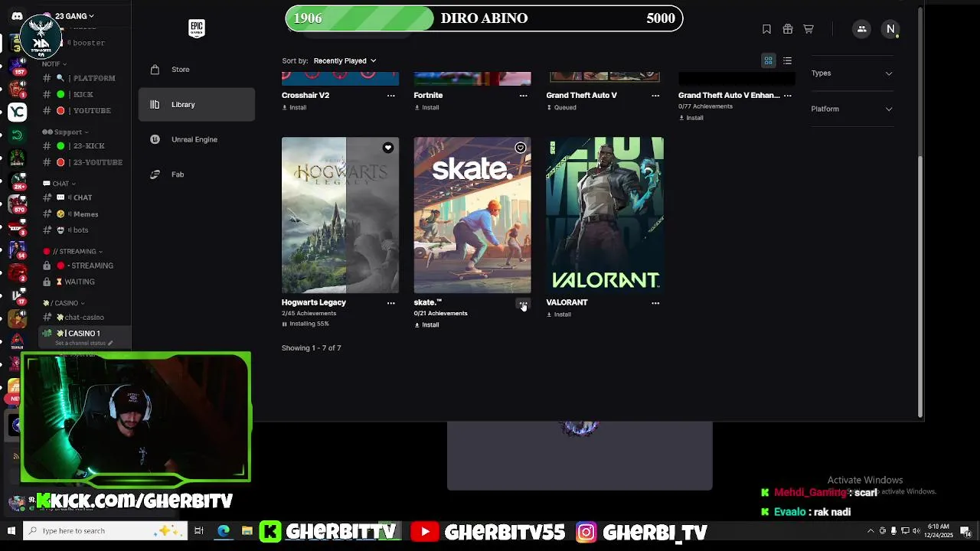Toggle favorite heart on Hogwarts Legacy
Viewport: 980px width, 551px height.
click(387, 148)
